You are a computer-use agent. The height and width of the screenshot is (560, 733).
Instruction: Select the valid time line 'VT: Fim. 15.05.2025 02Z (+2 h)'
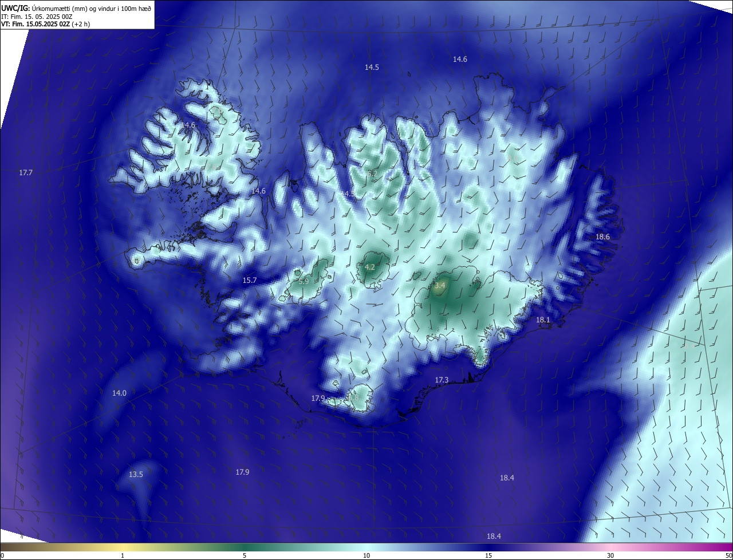[x=46, y=24]
